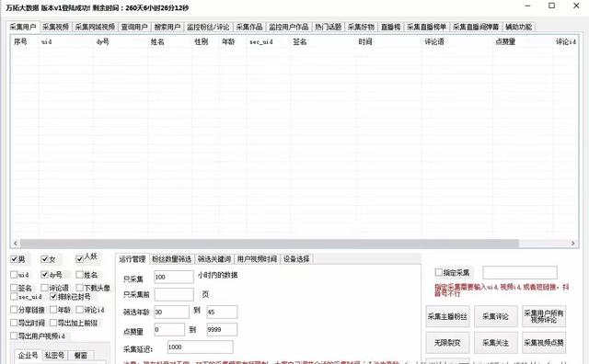Screen dimensions: 589x364
Task: Click the sec_uid column header
Action: tap(261, 41)
